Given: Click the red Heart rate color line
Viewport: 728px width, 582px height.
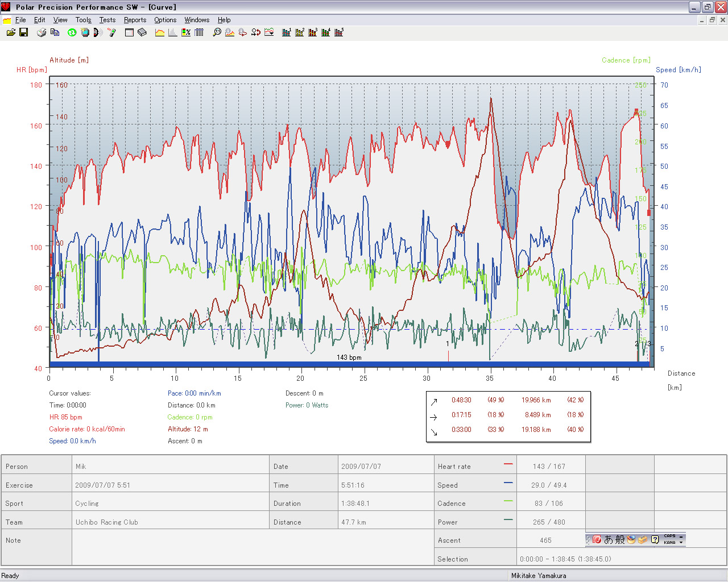Looking at the screenshot, I should 508,464.
